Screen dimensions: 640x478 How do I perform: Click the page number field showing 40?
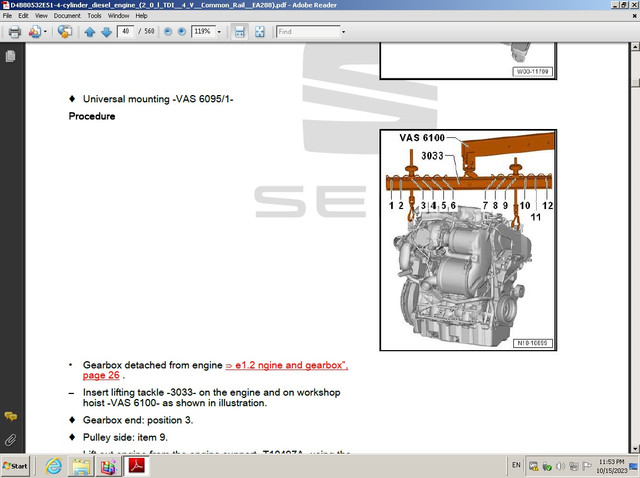[x=125, y=31]
